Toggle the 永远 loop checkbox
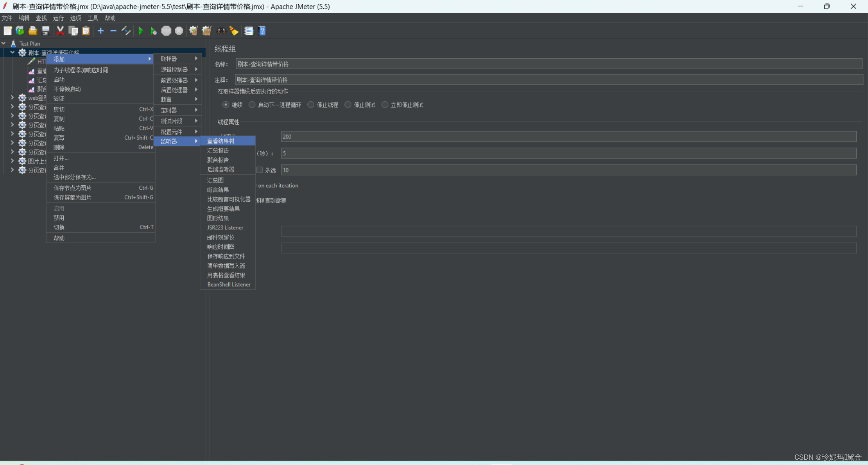Image resolution: width=868 pixels, height=465 pixels. (x=260, y=170)
